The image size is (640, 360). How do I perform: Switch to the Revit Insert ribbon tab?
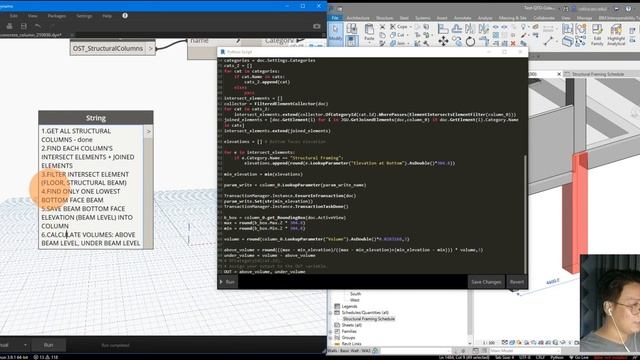click(442, 18)
